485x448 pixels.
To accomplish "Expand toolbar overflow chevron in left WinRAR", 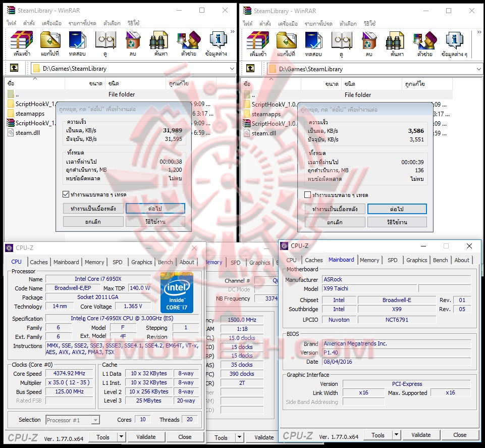I will coord(232,32).
